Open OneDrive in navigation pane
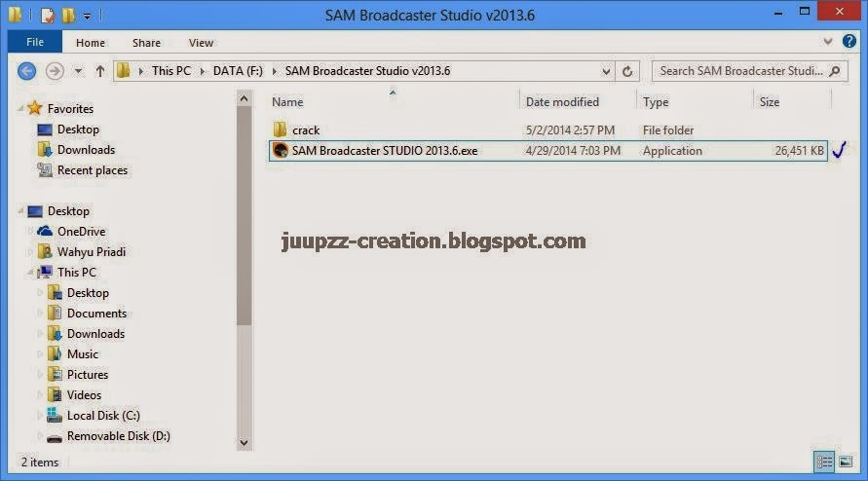 coord(81,232)
